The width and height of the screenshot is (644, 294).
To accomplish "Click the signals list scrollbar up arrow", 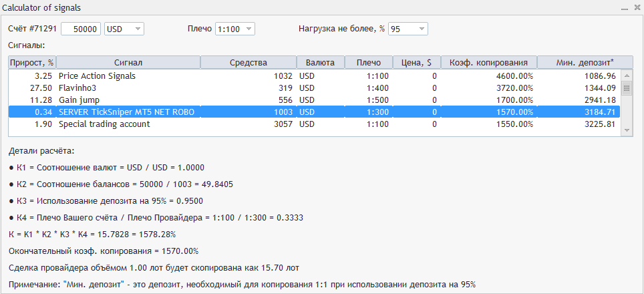I will (627, 76).
